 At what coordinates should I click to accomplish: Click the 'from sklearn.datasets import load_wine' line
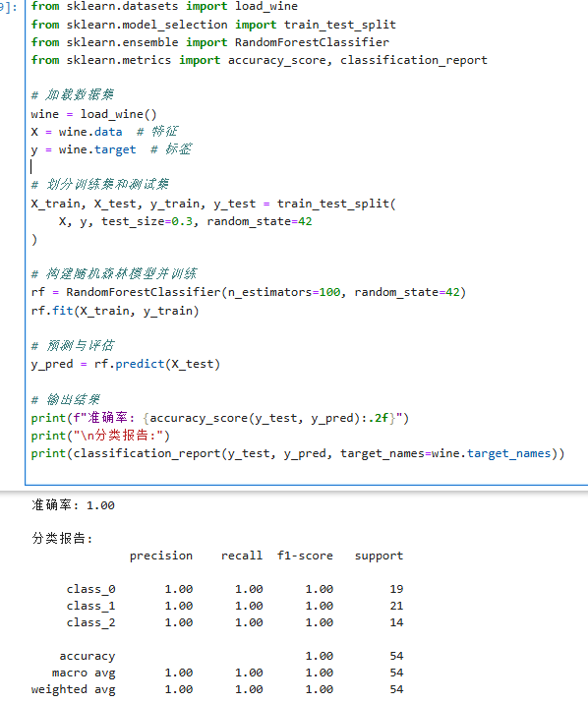(x=164, y=7)
